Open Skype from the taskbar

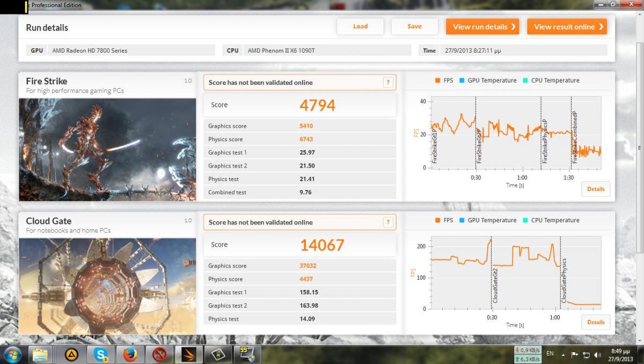tap(101, 354)
